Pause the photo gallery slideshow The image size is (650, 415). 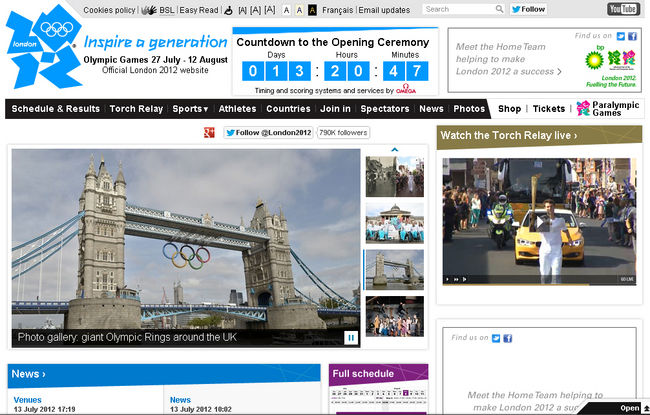point(351,337)
